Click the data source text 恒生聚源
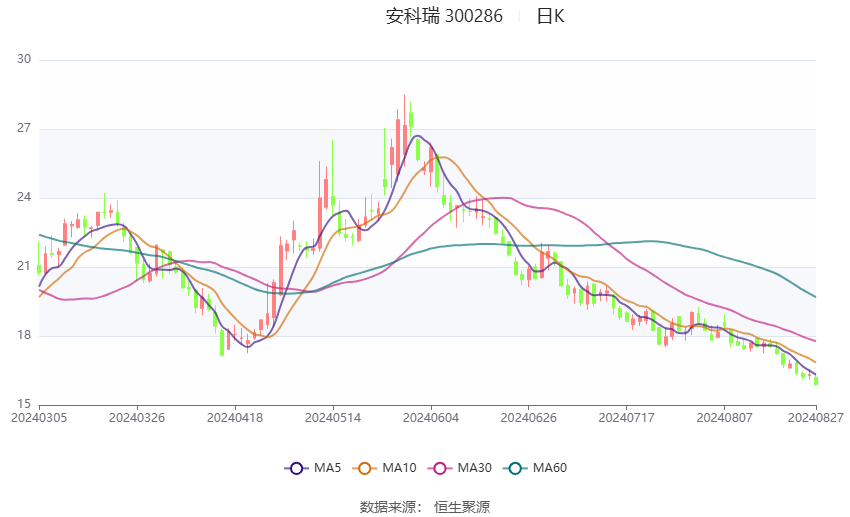 pos(462,507)
